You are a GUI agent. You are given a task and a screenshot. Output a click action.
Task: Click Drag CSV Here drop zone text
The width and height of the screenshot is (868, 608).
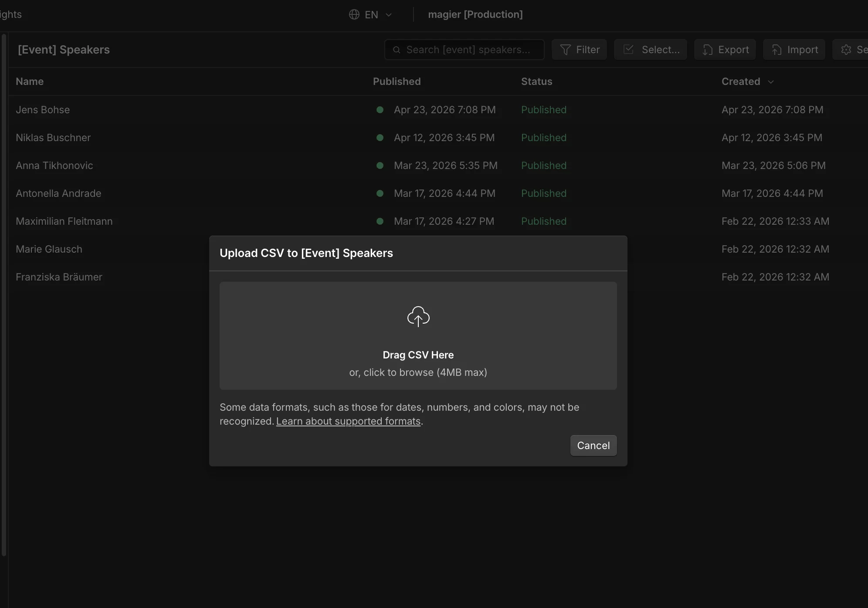click(418, 355)
